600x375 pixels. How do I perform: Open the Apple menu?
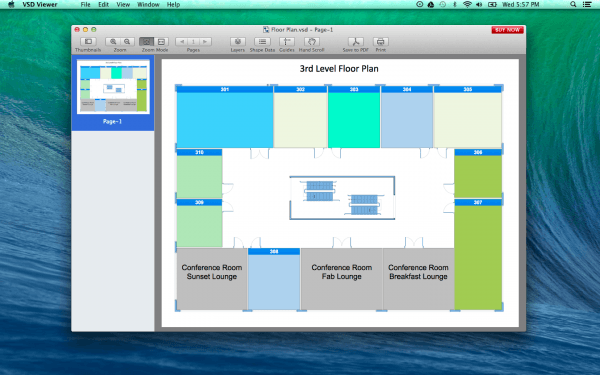11,5
